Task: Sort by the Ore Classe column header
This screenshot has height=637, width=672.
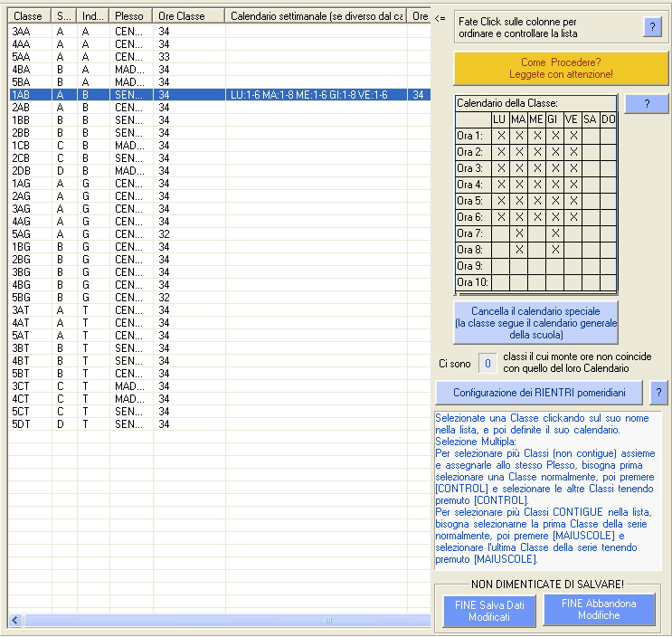Action: pos(188,16)
